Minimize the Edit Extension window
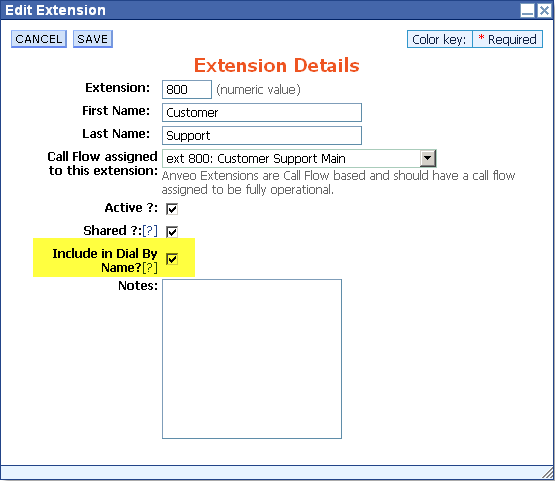555x481 pixels. click(527, 10)
